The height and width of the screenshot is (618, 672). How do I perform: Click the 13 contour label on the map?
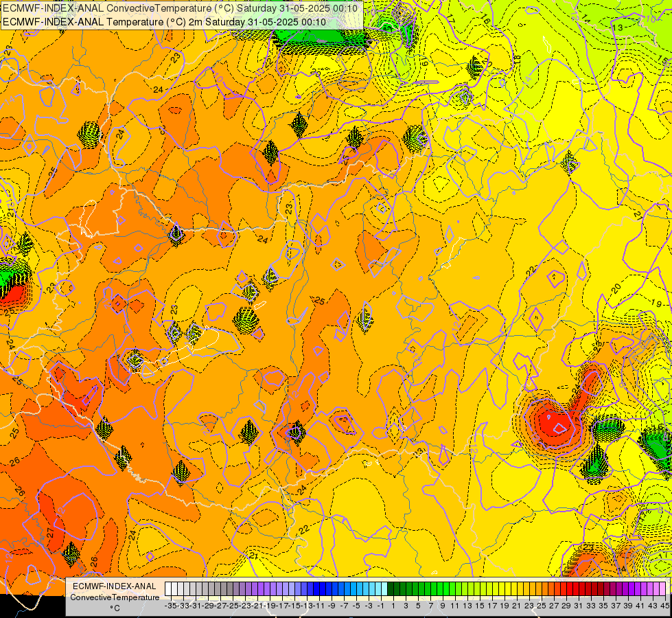pyautogui.click(x=617, y=28)
